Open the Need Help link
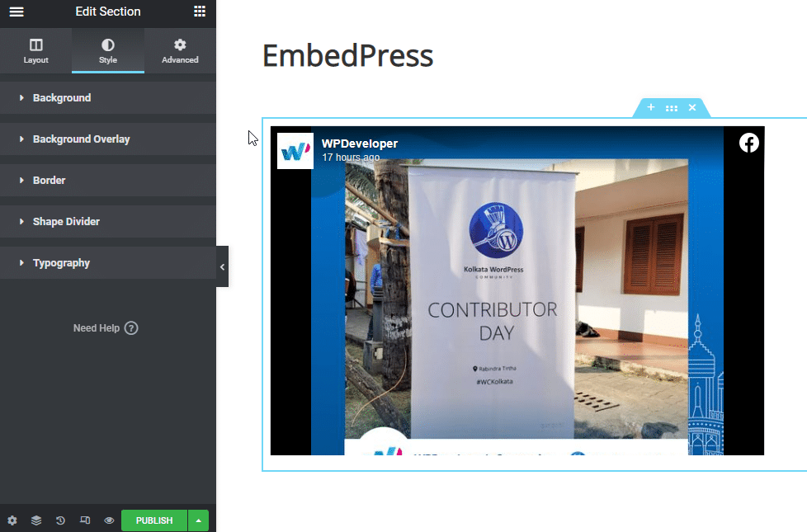The height and width of the screenshot is (532, 807). click(106, 328)
